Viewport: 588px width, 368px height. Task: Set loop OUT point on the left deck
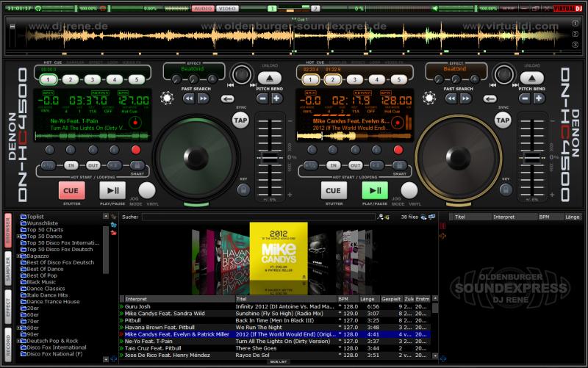(93, 165)
